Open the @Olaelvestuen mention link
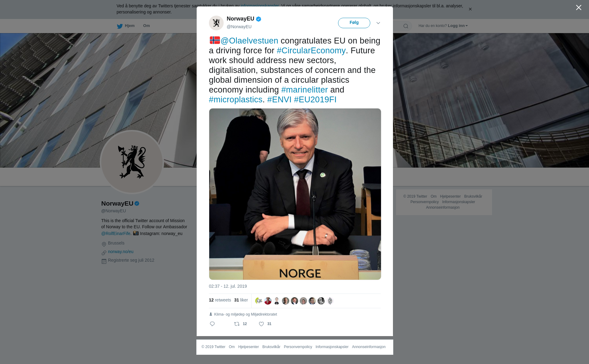Image resolution: width=589 pixels, height=364 pixels. (249, 41)
